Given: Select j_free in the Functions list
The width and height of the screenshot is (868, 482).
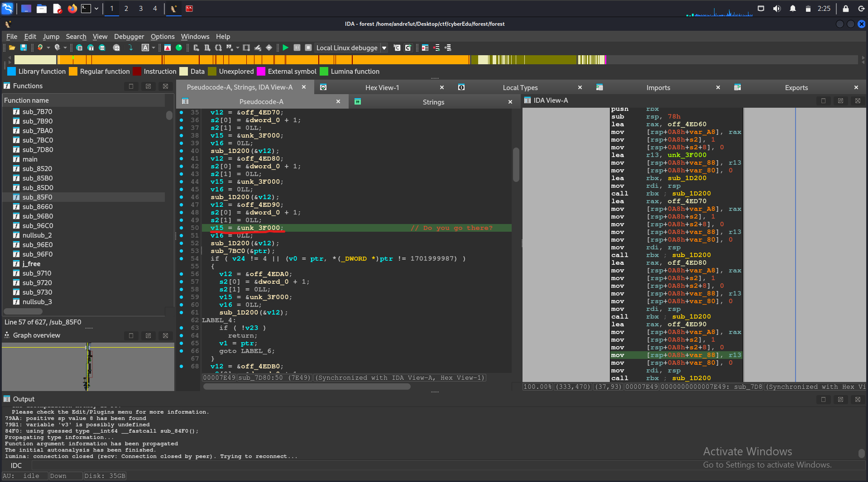Looking at the screenshot, I should [x=31, y=264].
